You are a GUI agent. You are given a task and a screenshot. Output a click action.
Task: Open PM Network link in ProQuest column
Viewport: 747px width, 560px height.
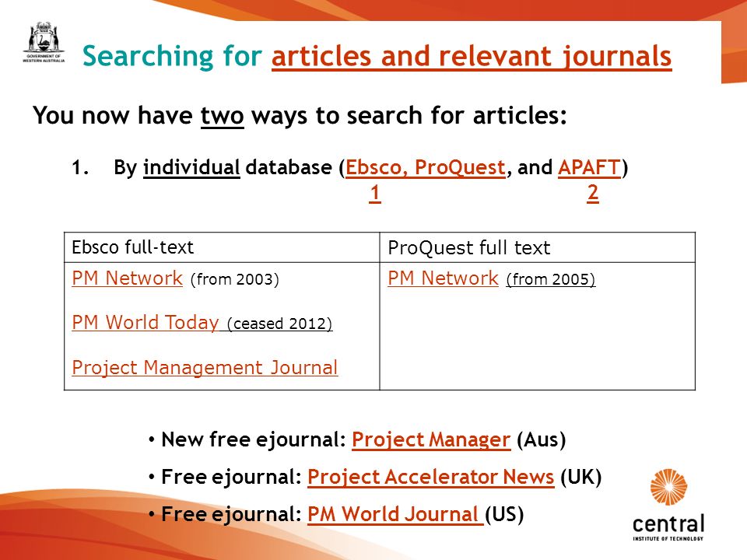coord(443,278)
